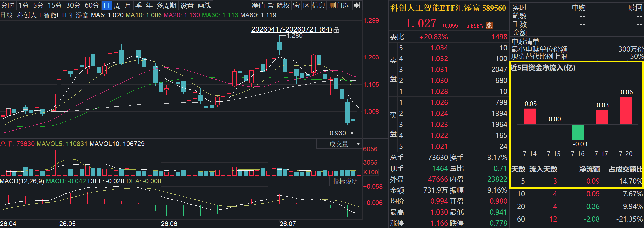Screen dimensions: 644x228
Task: Click sell level 5 price 1.034
Action: coord(439,48)
